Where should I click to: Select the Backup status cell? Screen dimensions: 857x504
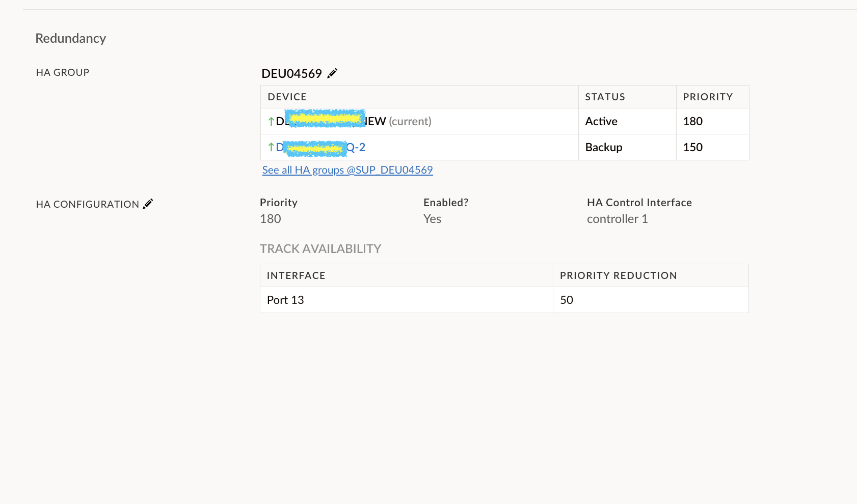[604, 148]
